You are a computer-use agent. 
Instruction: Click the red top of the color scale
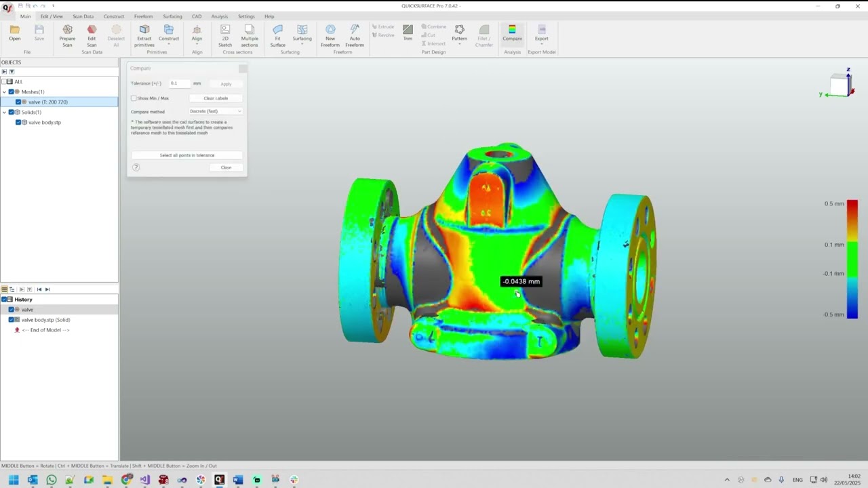[852, 207]
